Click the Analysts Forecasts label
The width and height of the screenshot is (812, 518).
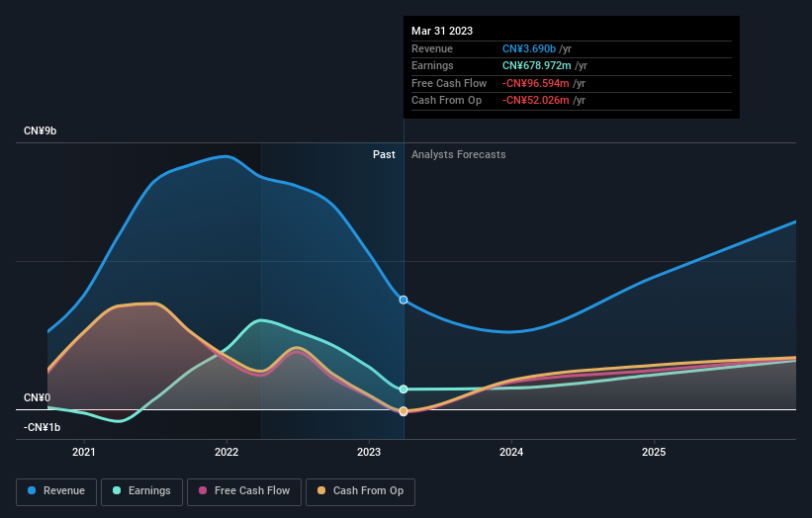click(458, 155)
